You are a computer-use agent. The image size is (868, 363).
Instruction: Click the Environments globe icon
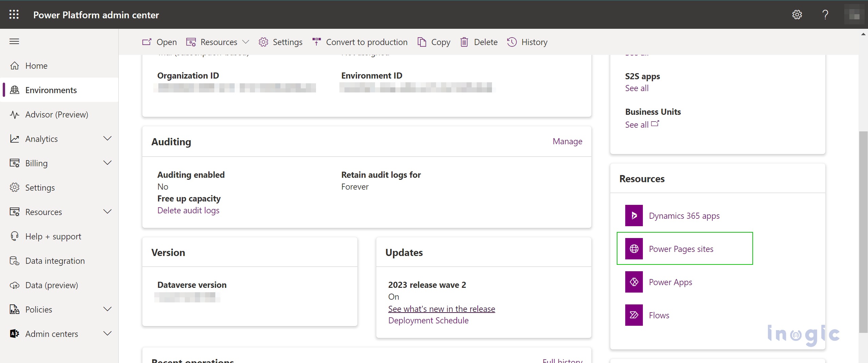pyautogui.click(x=15, y=90)
